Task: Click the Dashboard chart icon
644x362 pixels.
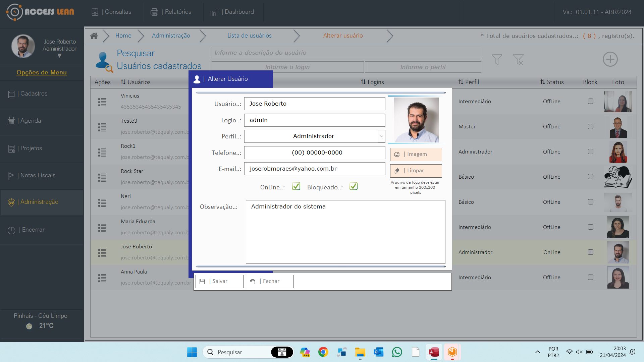Action: click(x=214, y=12)
